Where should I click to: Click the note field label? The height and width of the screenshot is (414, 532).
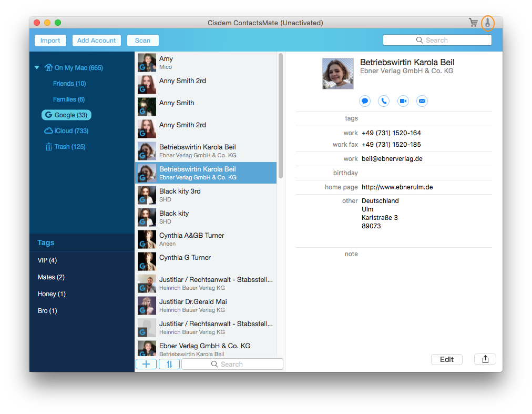coord(351,254)
